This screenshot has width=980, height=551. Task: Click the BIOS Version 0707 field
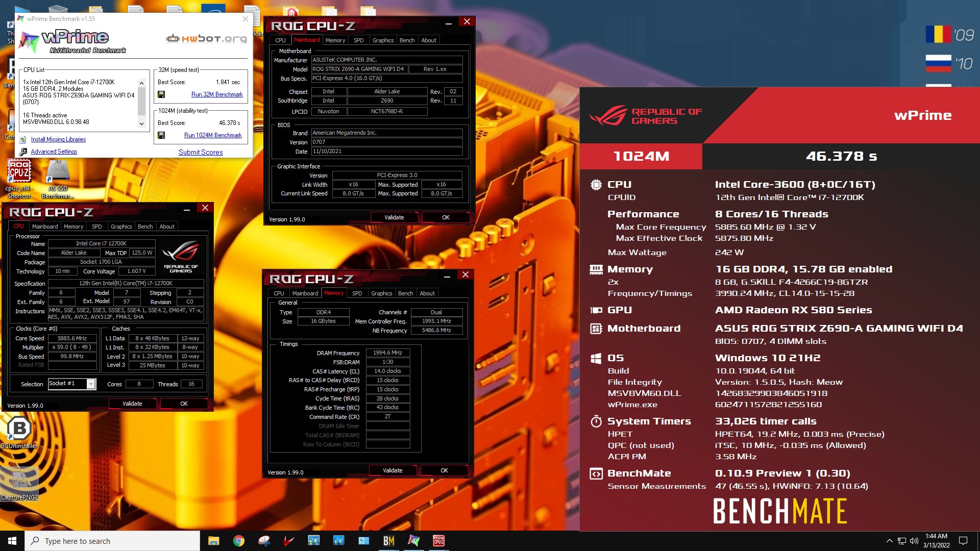[387, 142]
